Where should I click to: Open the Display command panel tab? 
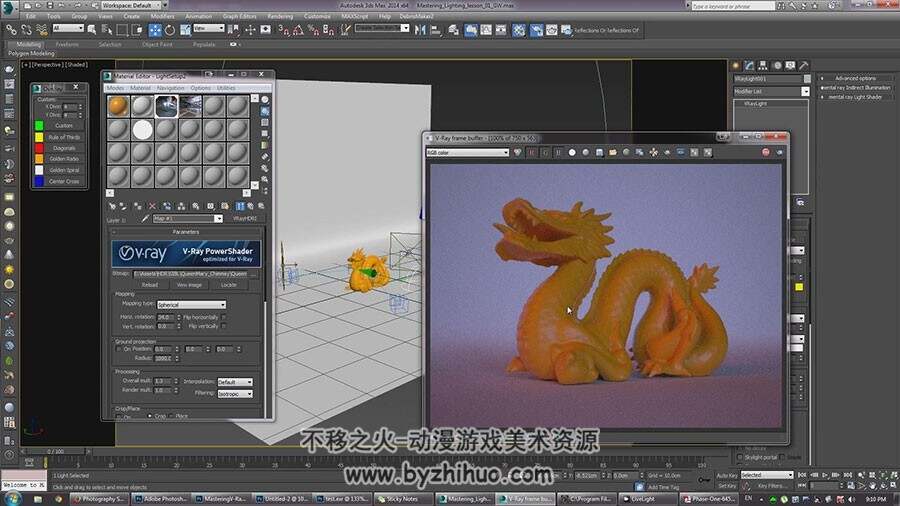click(x=790, y=65)
